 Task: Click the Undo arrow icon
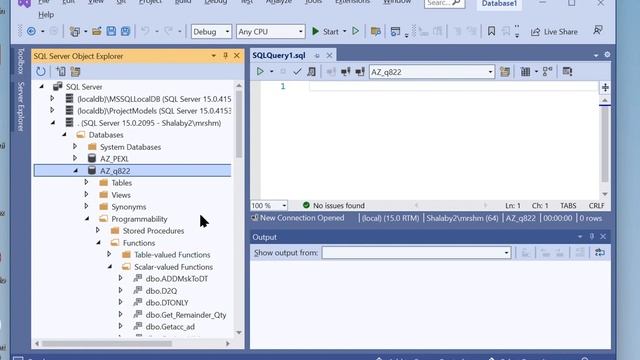tap(145, 31)
